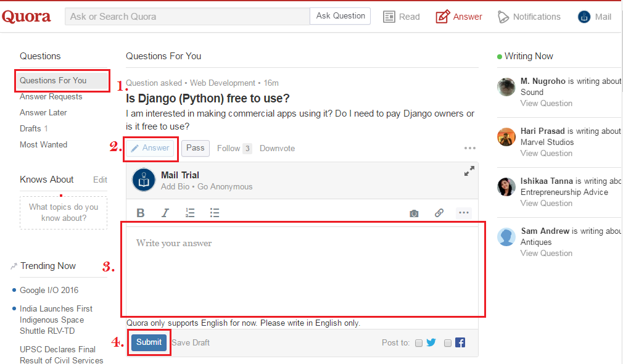Click the Twitter bird icon
This screenshot has height=364, width=623.
(x=431, y=342)
